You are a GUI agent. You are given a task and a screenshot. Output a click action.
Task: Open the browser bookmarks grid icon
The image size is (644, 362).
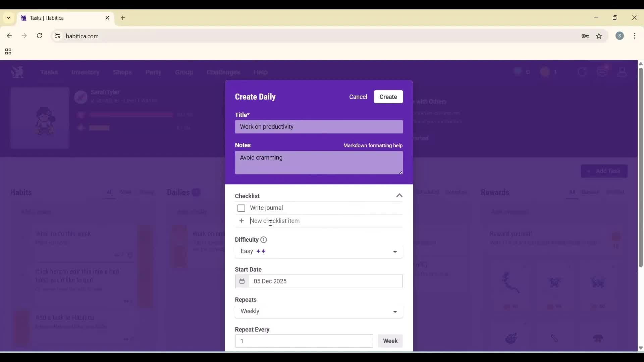8,52
